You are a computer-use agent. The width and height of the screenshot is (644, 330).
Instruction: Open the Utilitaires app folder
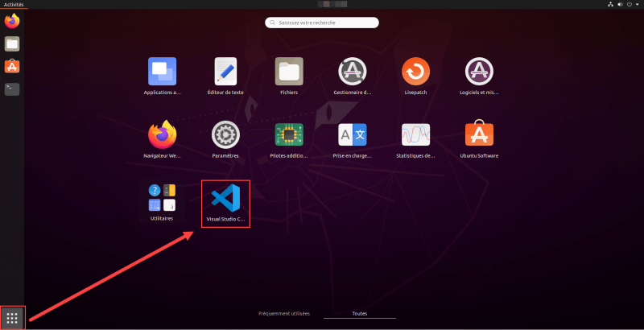point(162,202)
